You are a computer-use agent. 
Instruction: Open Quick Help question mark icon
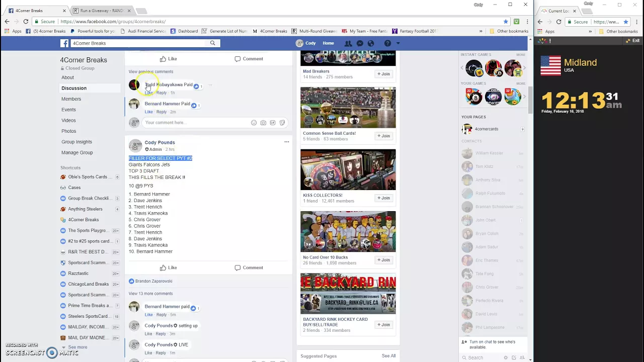coord(387,43)
